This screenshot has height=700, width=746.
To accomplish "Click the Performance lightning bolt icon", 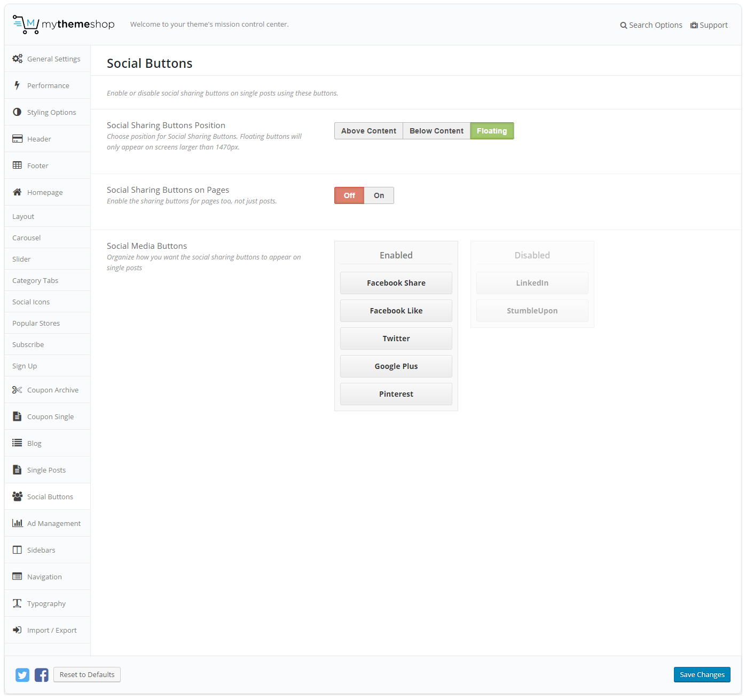I will [17, 85].
